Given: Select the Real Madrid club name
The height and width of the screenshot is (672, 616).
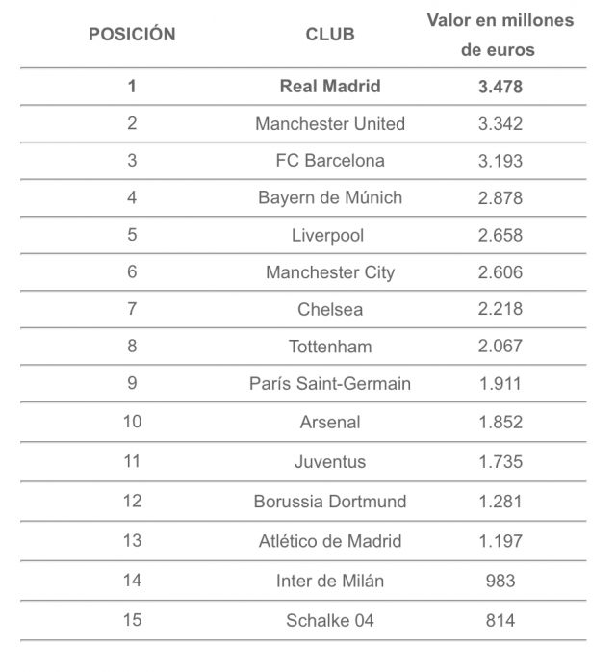Looking at the screenshot, I should [x=330, y=87].
